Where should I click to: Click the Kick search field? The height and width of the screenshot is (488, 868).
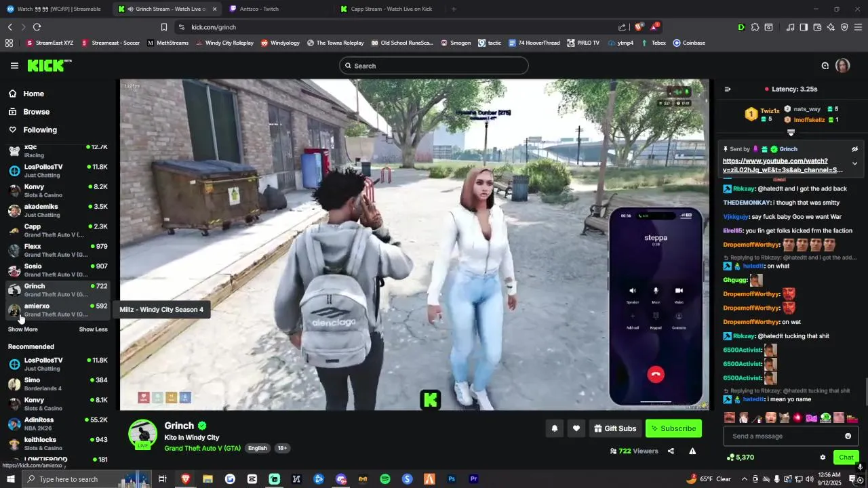pos(434,66)
